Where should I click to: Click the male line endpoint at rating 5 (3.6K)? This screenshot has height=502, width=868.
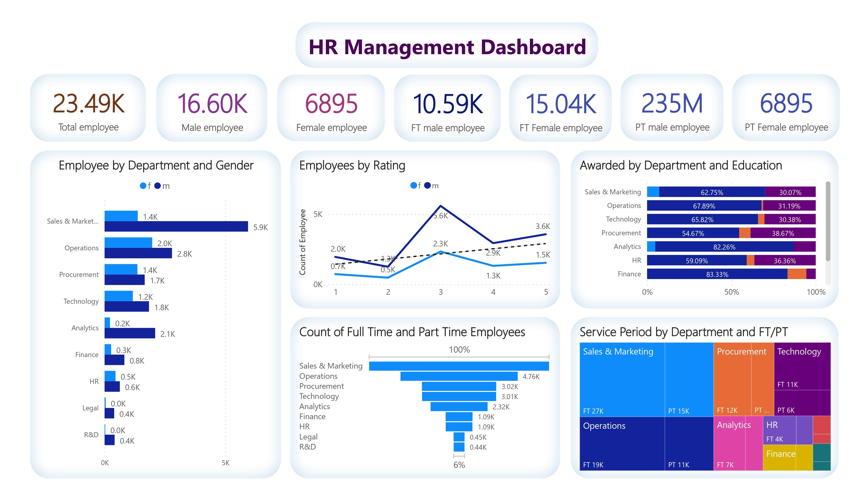tap(546, 234)
